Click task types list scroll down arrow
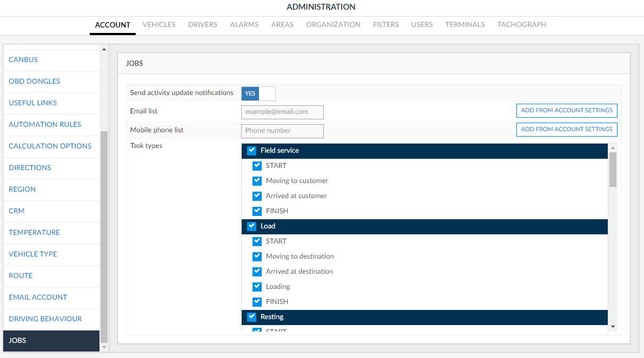Viewport: 644px width, 358px height. click(x=613, y=326)
